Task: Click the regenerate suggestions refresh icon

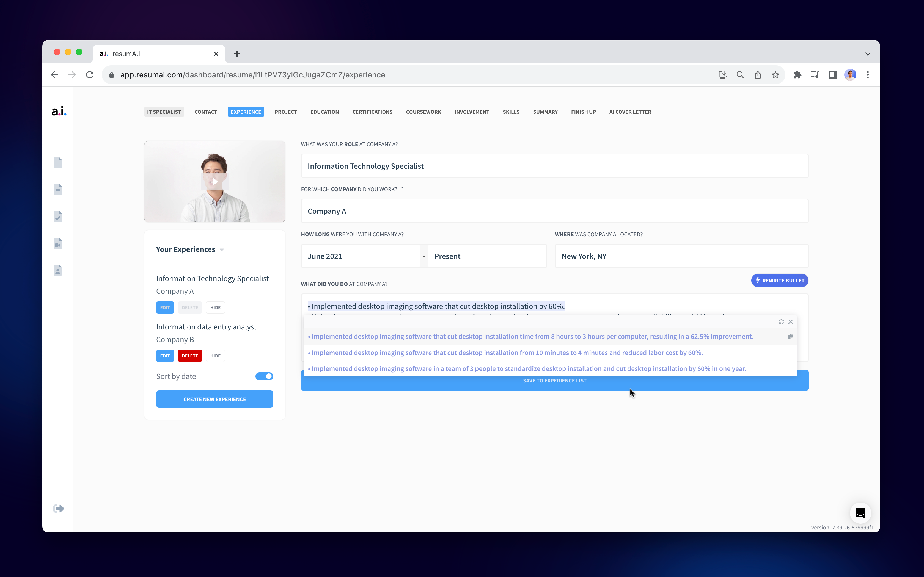Action: [781, 322]
